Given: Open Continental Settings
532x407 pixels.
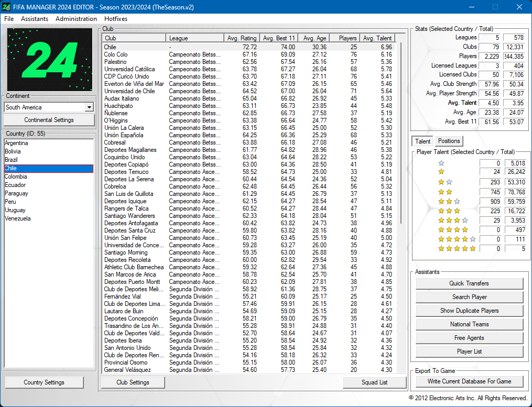Looking at the screenshot, I should [x=49, y=120].
